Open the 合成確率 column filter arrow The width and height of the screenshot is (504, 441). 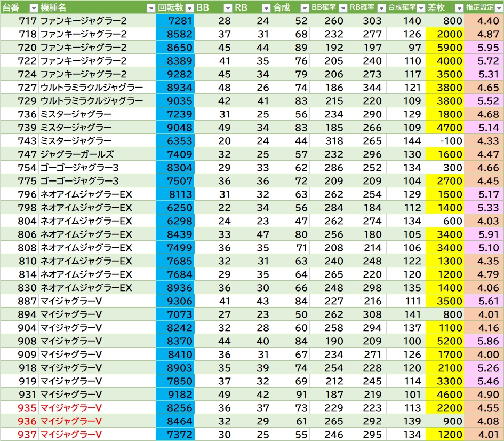coord(421,9)
